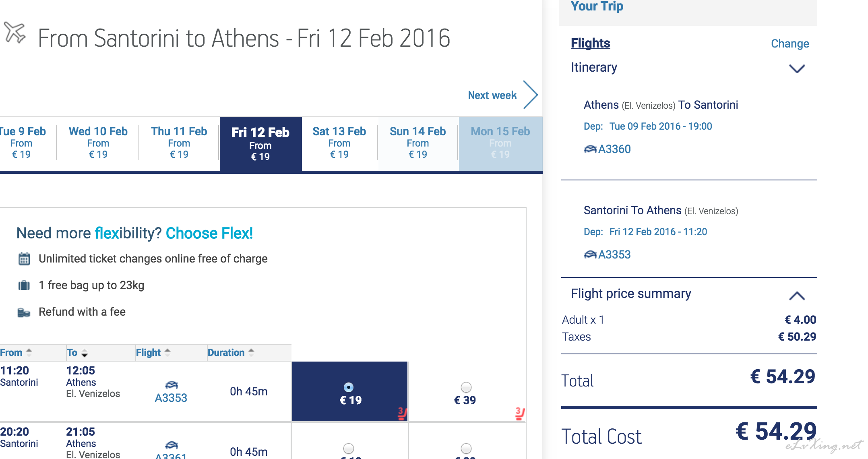Screen dimensions: 868x459
Task: Switch to the Thu 11 Feb date tab
Action: tap(179, 143)
